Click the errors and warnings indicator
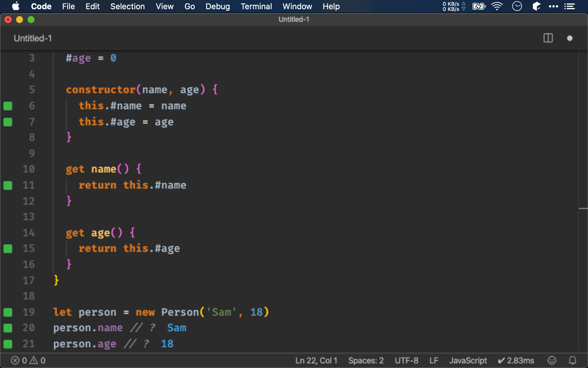This screenshot has height=368, width=588. [x=28, y=360]
